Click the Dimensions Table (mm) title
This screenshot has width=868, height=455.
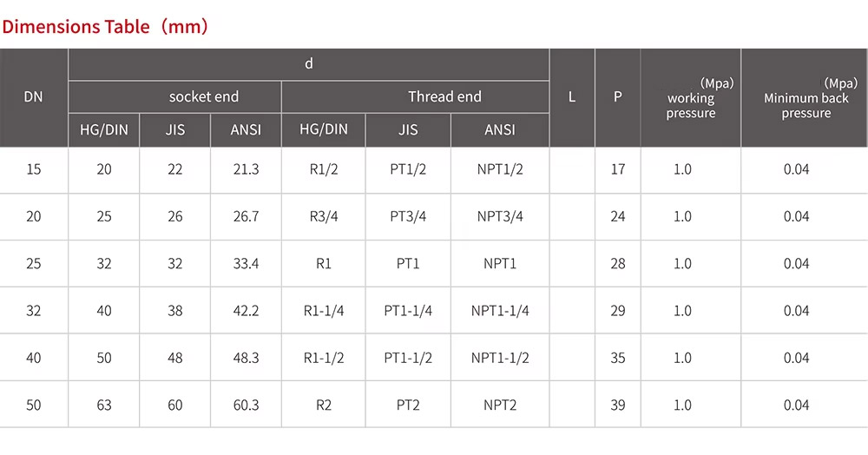point(105,27)
